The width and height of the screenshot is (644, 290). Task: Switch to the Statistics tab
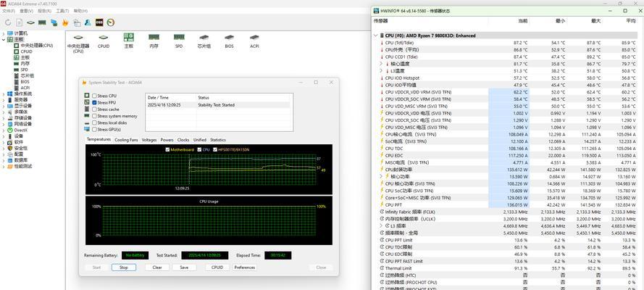pos(217,140)
